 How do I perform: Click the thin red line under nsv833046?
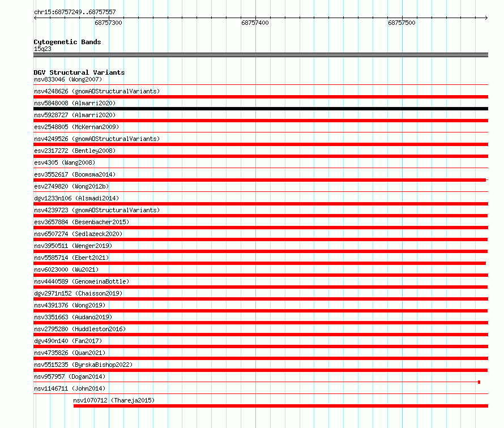click(260, 85)
